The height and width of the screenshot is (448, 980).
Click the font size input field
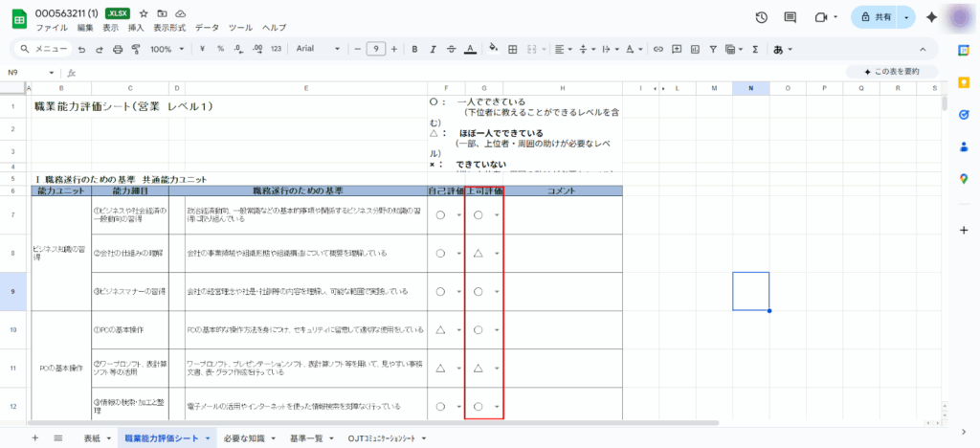coord(375,49)
